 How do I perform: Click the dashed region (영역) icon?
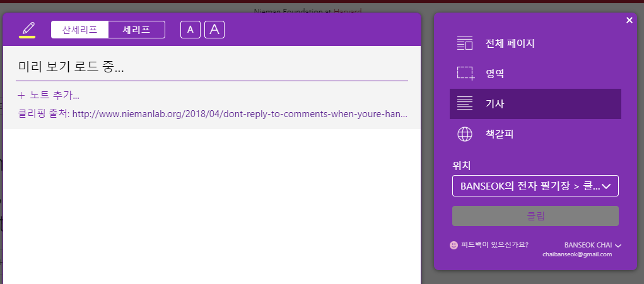tap(465, 74)
